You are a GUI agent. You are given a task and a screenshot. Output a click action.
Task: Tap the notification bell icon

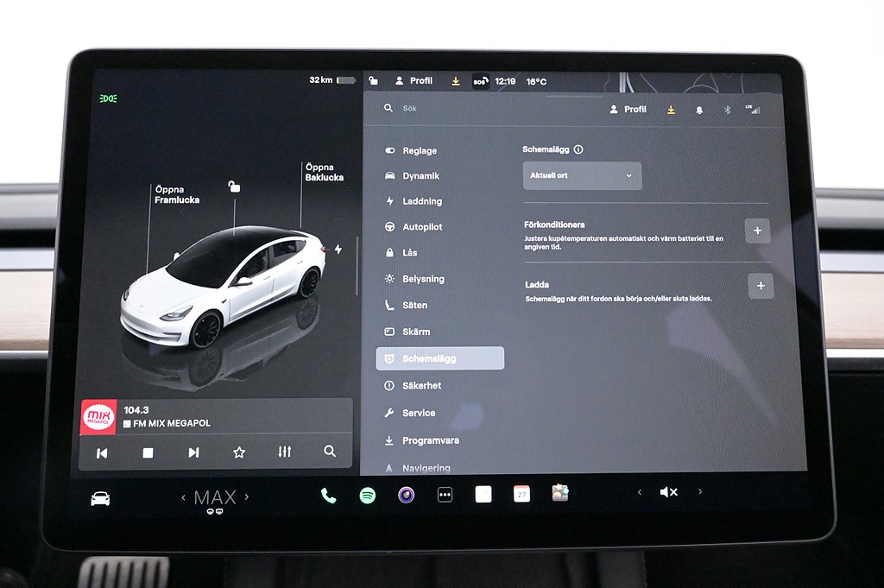click(698, 111)
